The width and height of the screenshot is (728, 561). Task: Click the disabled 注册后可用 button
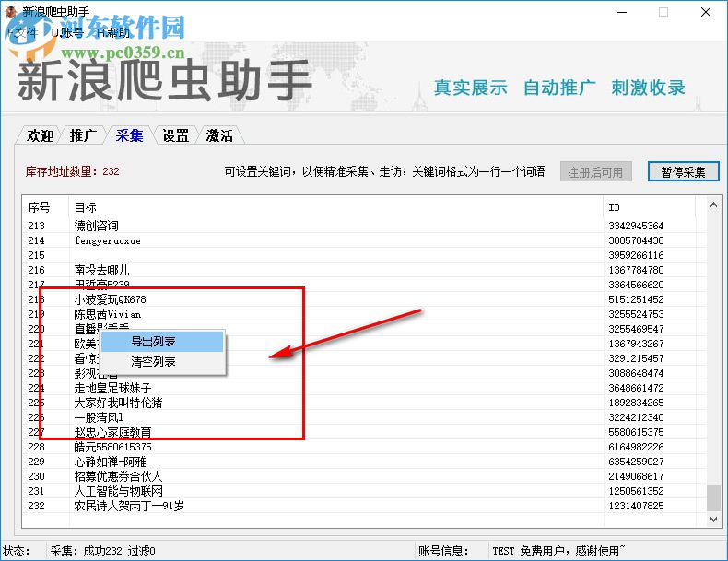(595, 172)
